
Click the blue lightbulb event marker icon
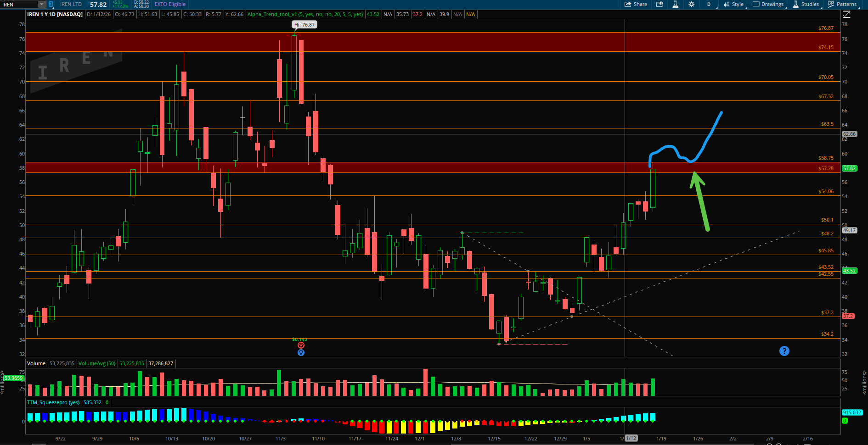click(301, 353)
